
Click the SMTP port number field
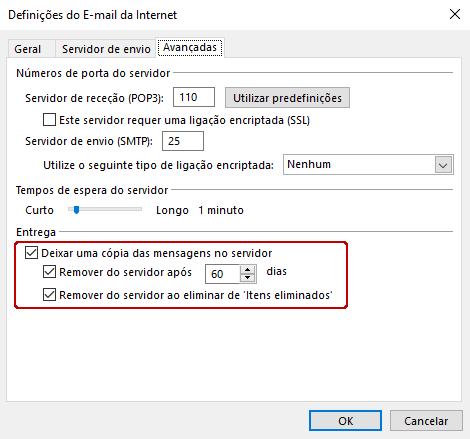pos(183,141)
